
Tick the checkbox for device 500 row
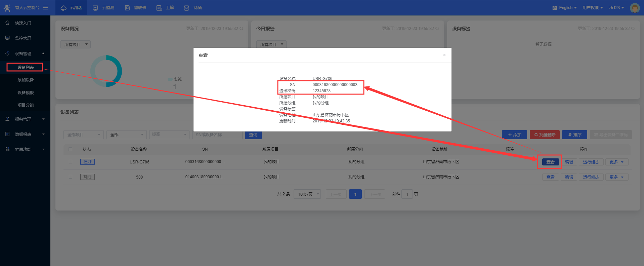tap(71, 177)
